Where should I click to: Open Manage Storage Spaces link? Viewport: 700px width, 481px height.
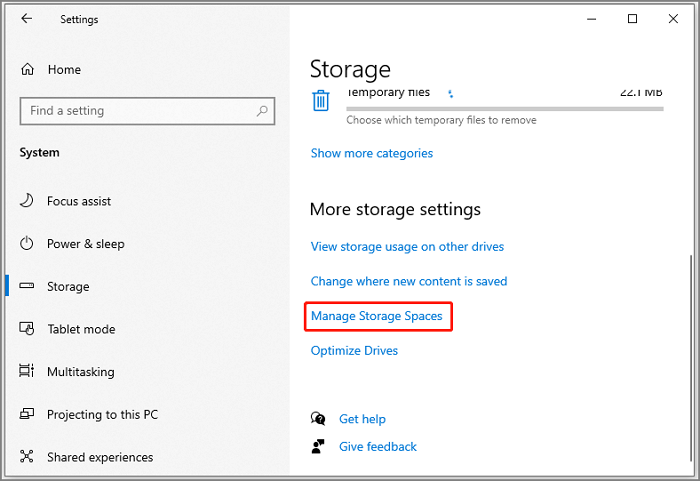pyautogui.click(x=376, y=317)
